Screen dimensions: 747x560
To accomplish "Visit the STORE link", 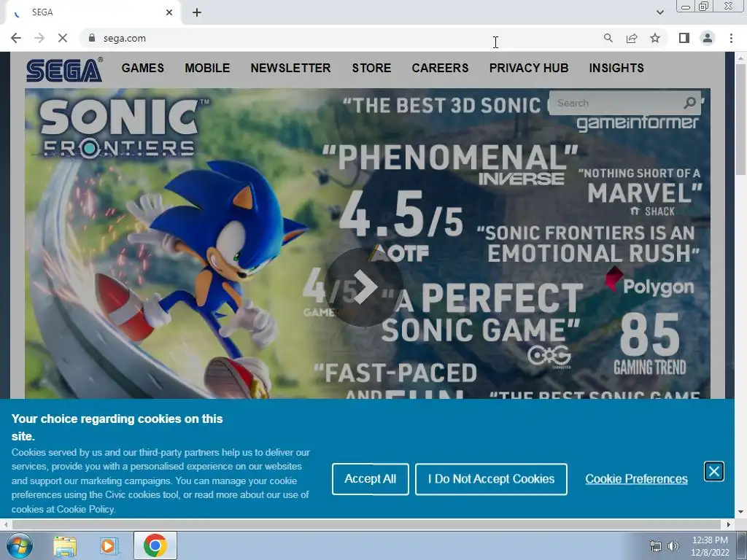I will click(371, 68).
